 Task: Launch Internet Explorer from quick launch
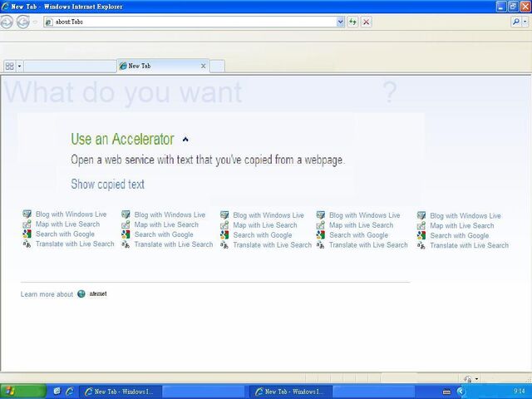tap(70, 392)
